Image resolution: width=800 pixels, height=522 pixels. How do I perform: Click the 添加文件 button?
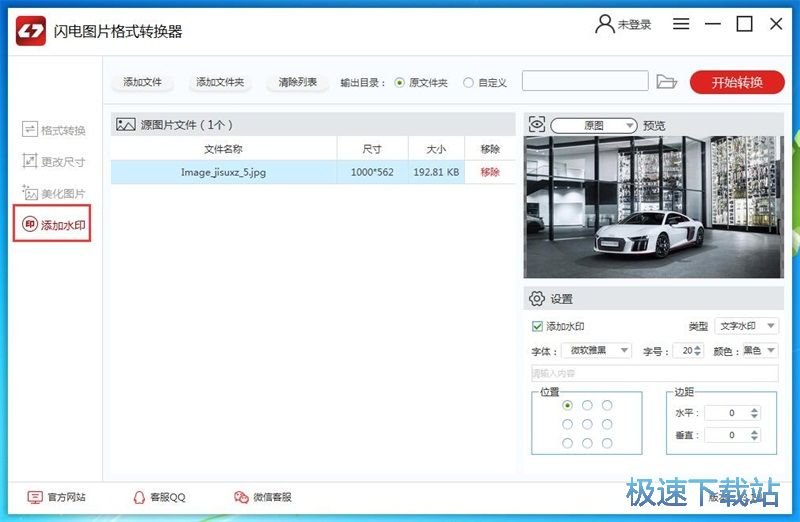pos(142,82)
